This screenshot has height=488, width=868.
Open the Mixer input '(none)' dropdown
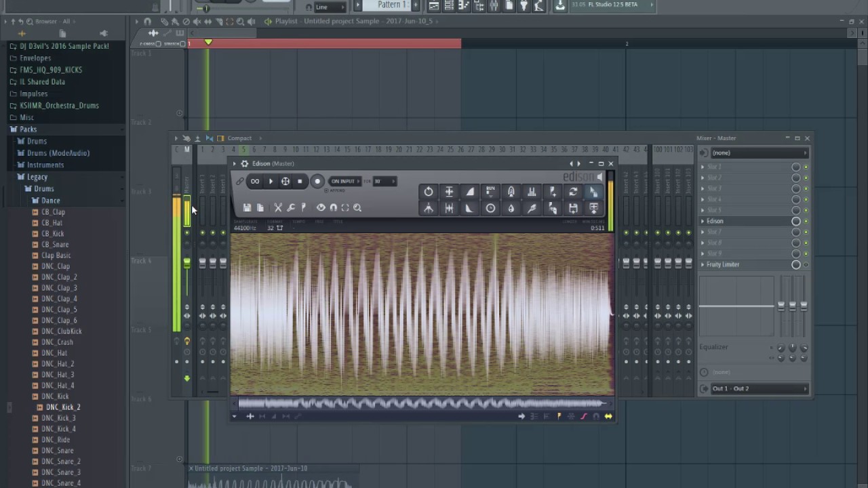[759, 152]
